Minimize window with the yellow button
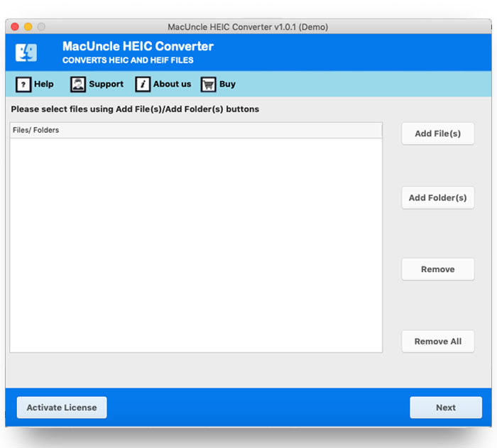Image resolution: width=497 pixels, height=448 pixels. 28,27
